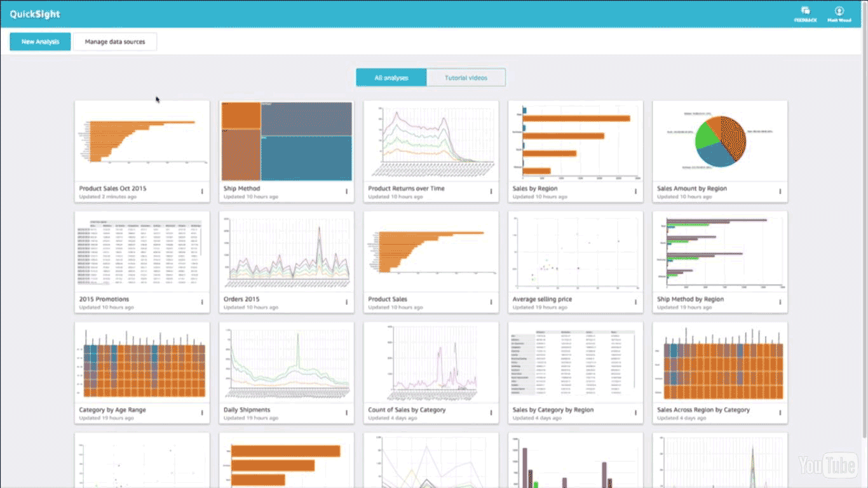Screen dimensions: 868x488
Task: Open the Average selling price scatter thumbnail
Action: point(576,252)
